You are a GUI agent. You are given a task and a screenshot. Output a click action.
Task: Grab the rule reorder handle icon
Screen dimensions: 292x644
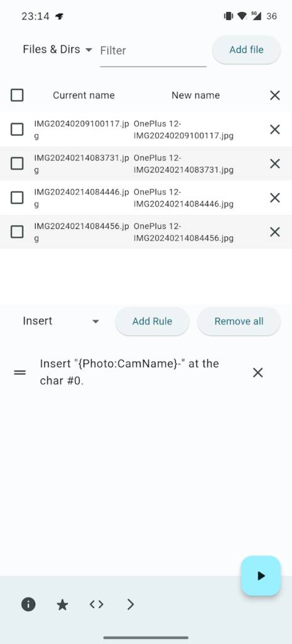(20, 372)
